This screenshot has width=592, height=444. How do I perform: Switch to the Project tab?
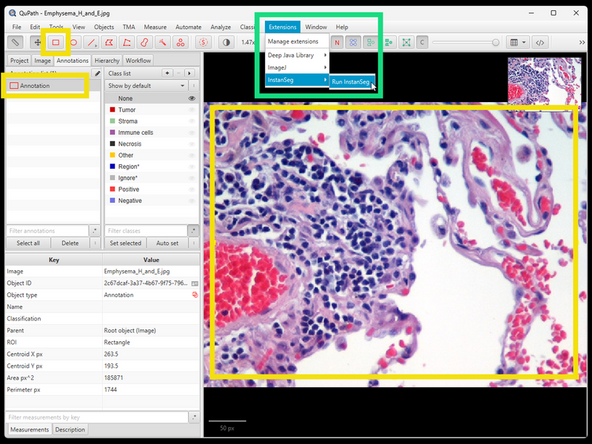19,60
